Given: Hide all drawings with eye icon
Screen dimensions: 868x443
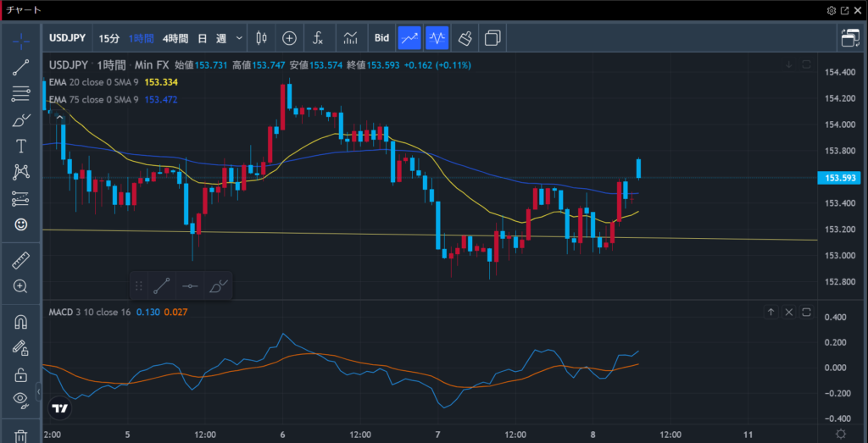Looking at the screenshot, I should point(21,399).
